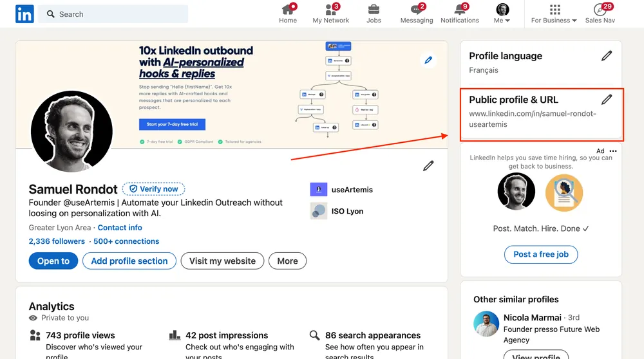The image size is (644, 359).
Task: View Notifications
Action: pos(460,14)
